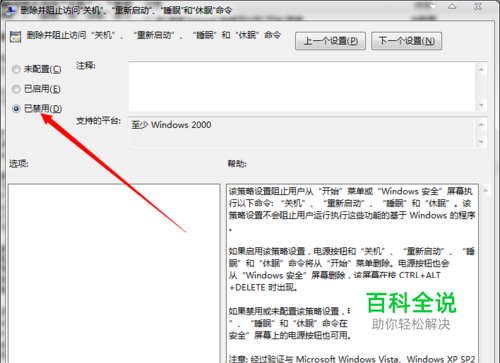
Task: Click the 至少 Windows 2000 platform text
Action: pos(171,125)
